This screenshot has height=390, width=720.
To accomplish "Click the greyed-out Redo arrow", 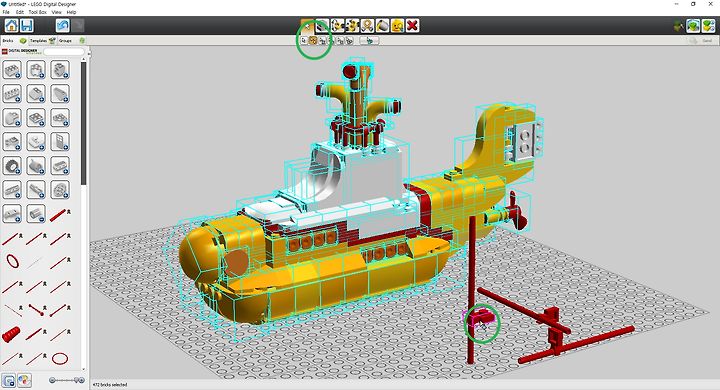I will 77,25.
